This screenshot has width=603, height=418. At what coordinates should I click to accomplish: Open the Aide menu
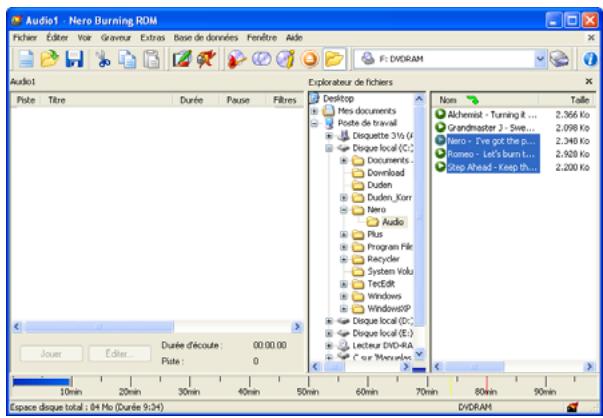294,38
